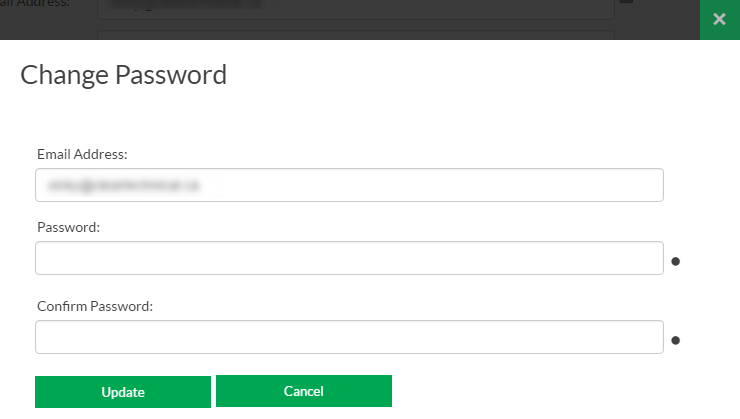Click the dot indicator beside the Password field

click(x=675, y=261)
